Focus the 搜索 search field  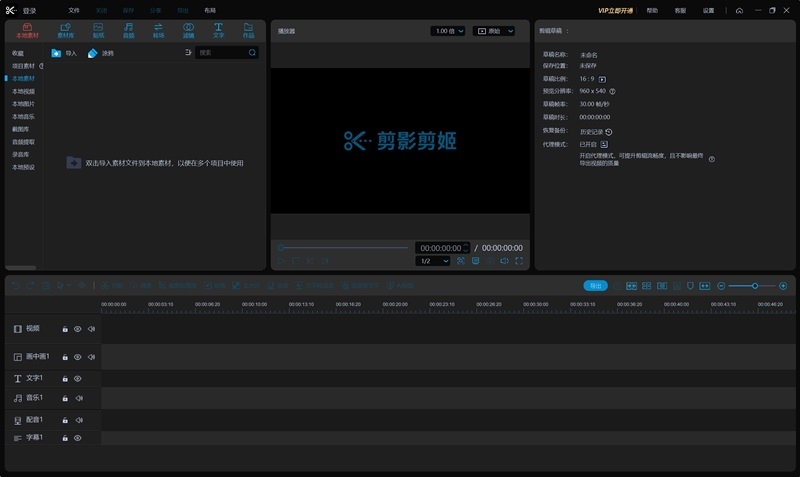pos(227,53)
